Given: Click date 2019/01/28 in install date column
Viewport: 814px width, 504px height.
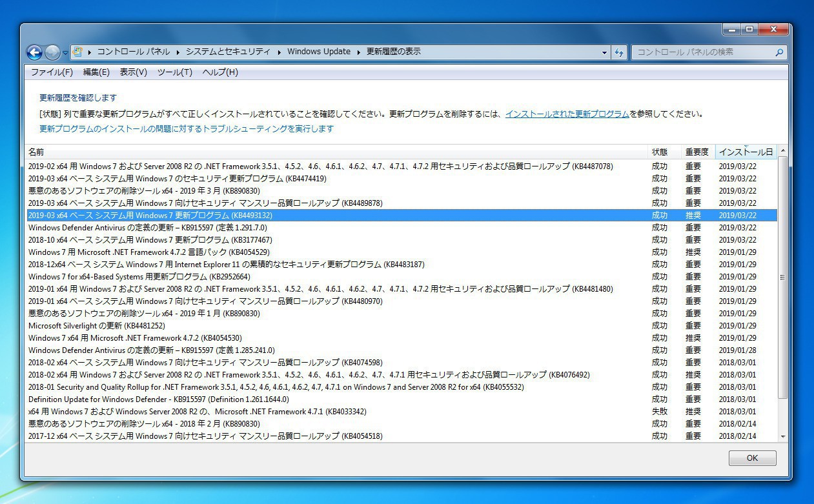Looking at the screenshot, I should point(737,350).
